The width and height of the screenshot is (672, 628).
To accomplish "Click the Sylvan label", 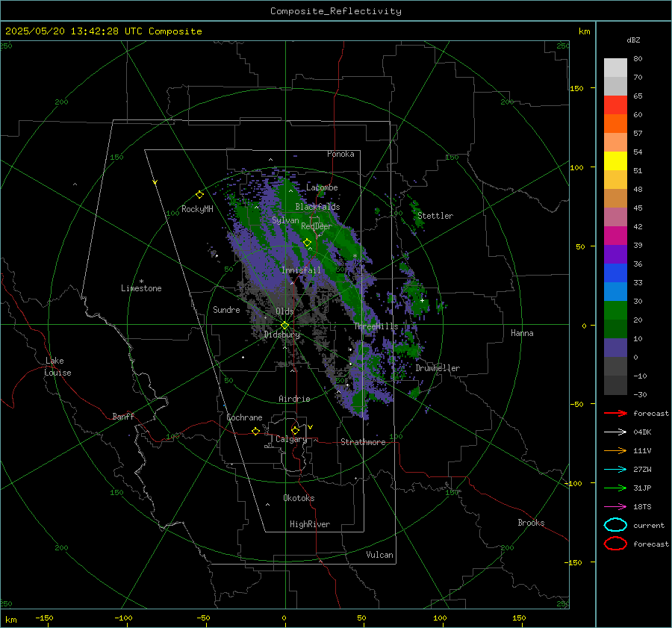I will (285, 220).
